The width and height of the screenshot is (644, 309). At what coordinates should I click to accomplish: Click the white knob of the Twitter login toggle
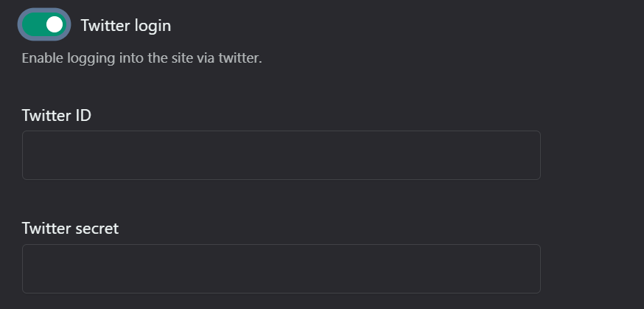55,24
